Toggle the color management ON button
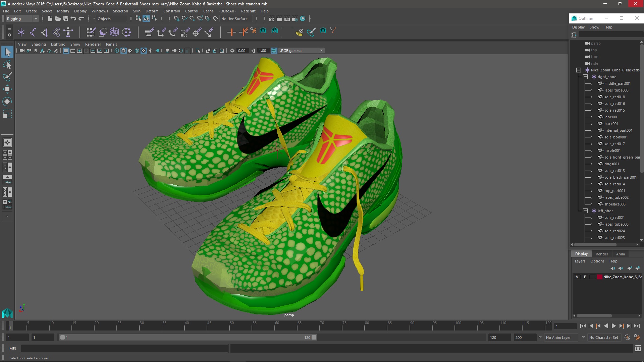The height and width of the screenshot is (362, 644). coord(274,51)
